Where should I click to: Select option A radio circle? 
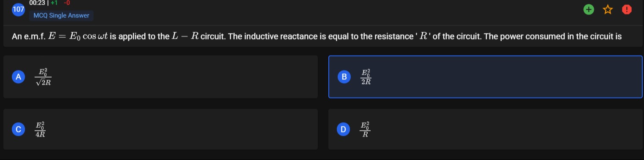[x=18, y=77]
